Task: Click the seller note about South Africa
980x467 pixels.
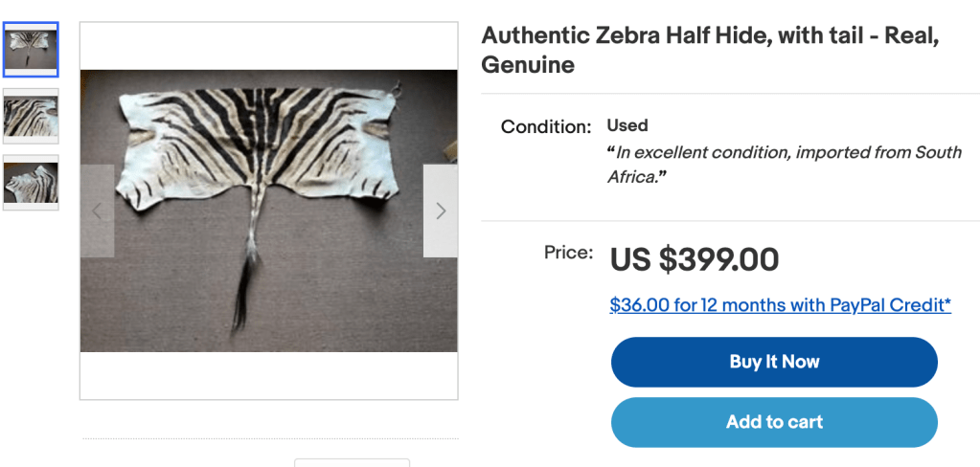Action: point(784,165)
